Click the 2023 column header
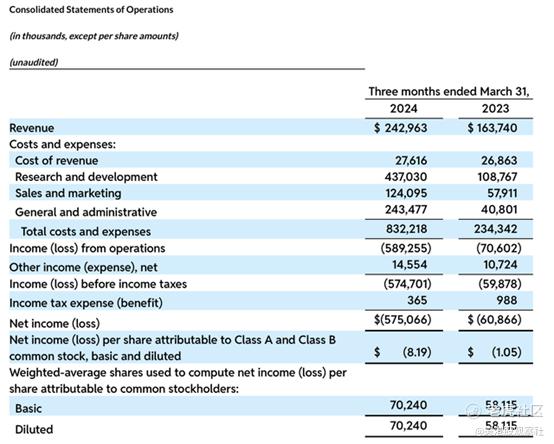 pyautogui.click(x=495, y=108)
